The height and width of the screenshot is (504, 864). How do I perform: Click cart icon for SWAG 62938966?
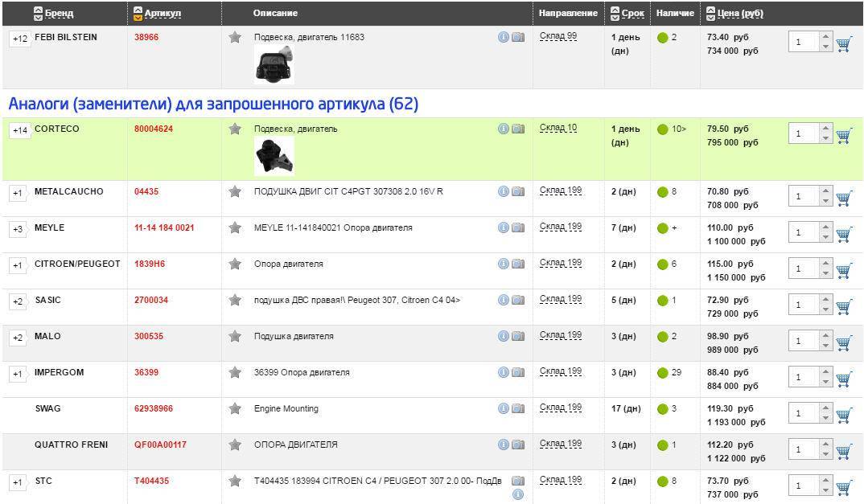844,415
